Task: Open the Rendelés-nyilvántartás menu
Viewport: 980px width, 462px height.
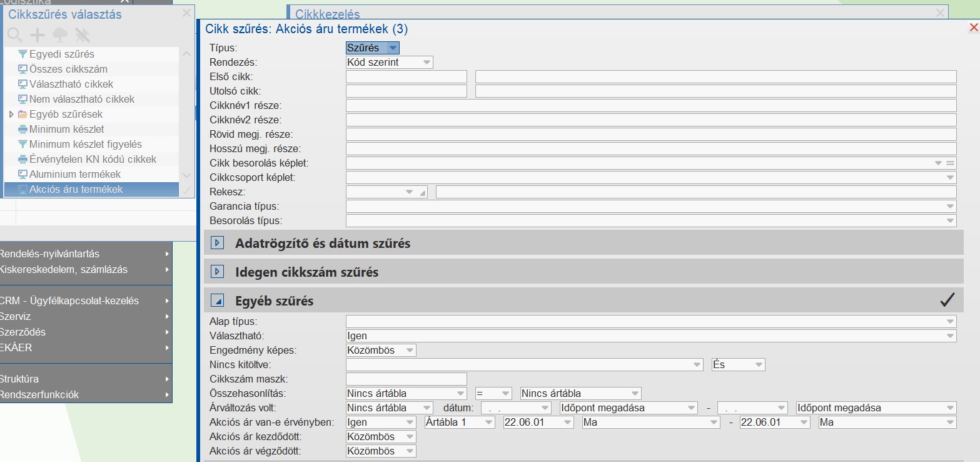Action: [85, 254]
